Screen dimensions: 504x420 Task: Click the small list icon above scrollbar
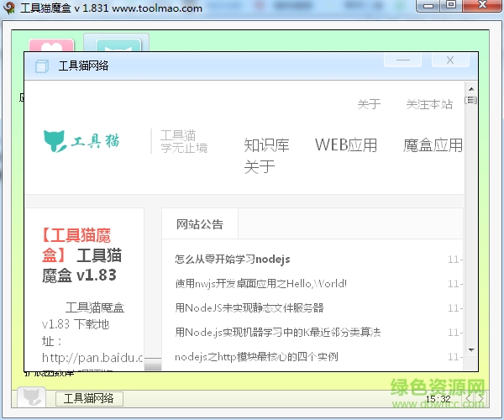pos(471,100)
